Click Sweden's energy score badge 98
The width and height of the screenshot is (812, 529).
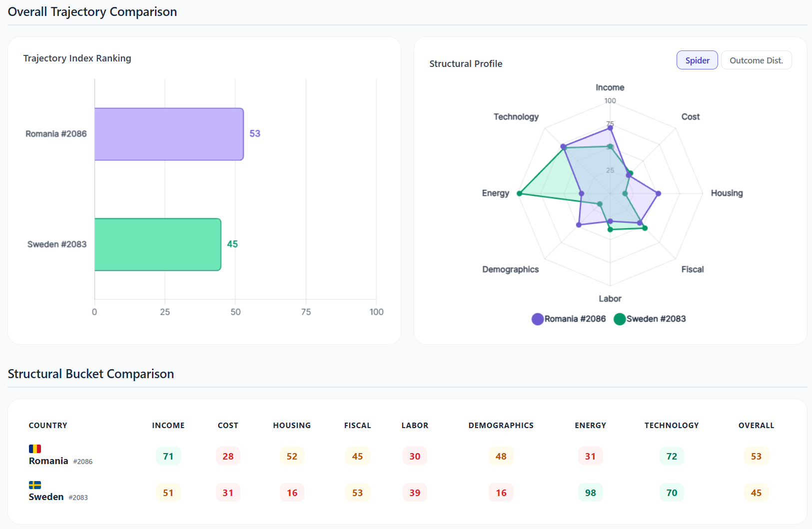(x=590, y=493)
